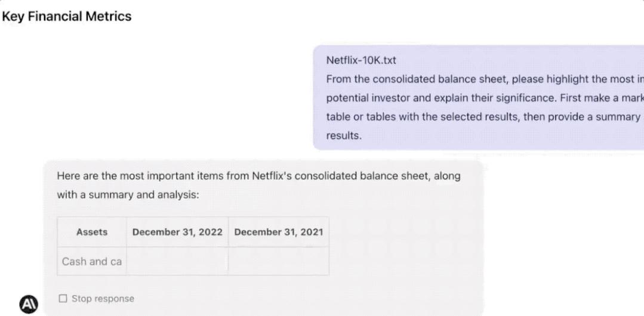
Task: Click the 'table or tables with the selected results' line
Action: tap(477, 116)
